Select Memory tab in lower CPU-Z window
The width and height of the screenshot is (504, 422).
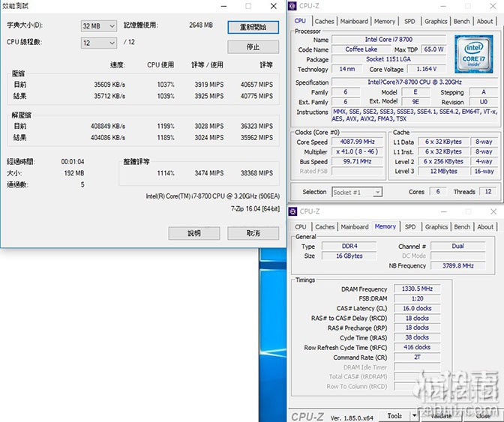tap(385, 226)
